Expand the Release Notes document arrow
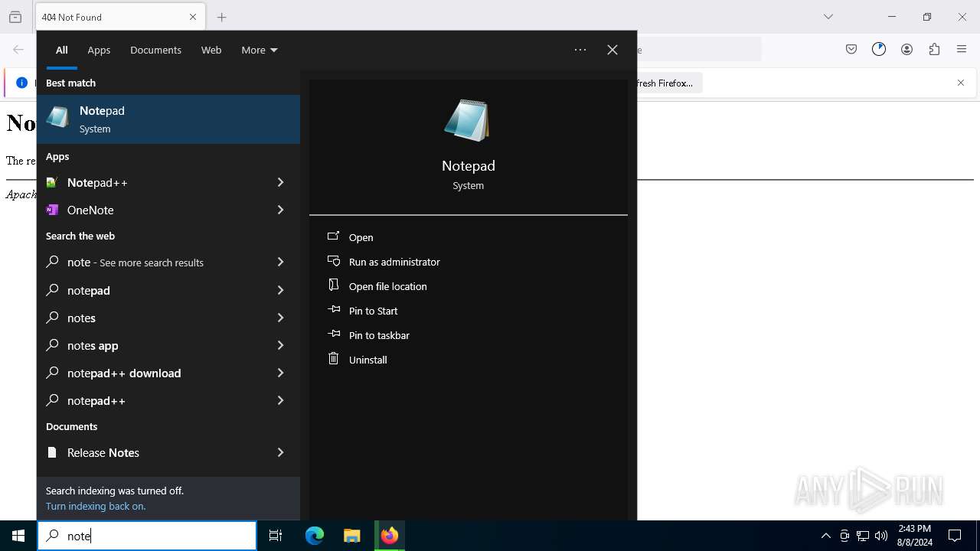The width and height of the screenshot is (980, 551). click(x=280, y=452)
